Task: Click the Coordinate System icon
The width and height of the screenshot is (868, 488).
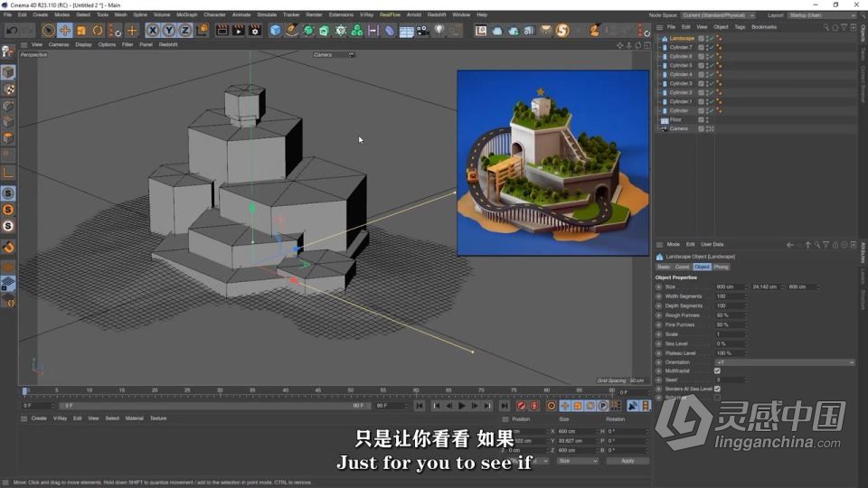Action: click(x=202, y=31)
